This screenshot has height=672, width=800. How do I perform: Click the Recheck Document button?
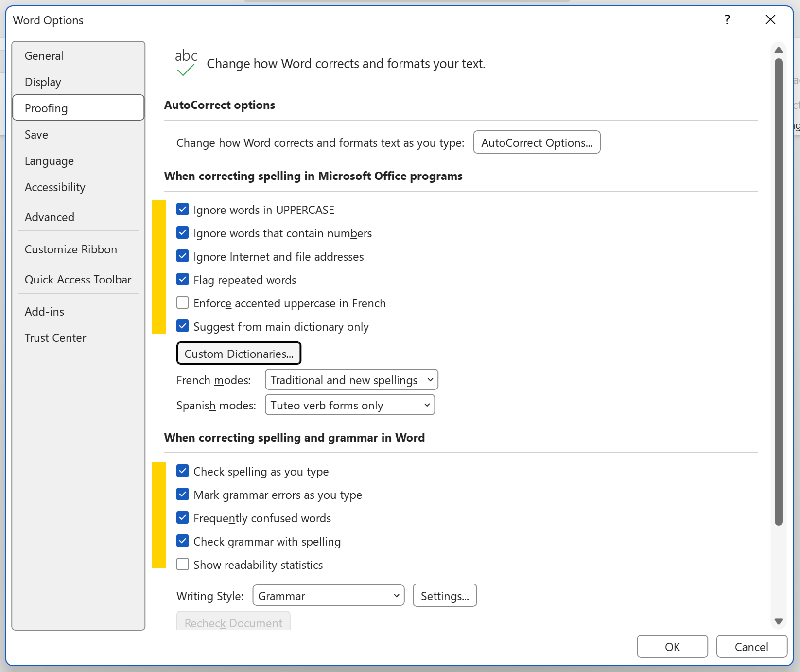[233, 621]
